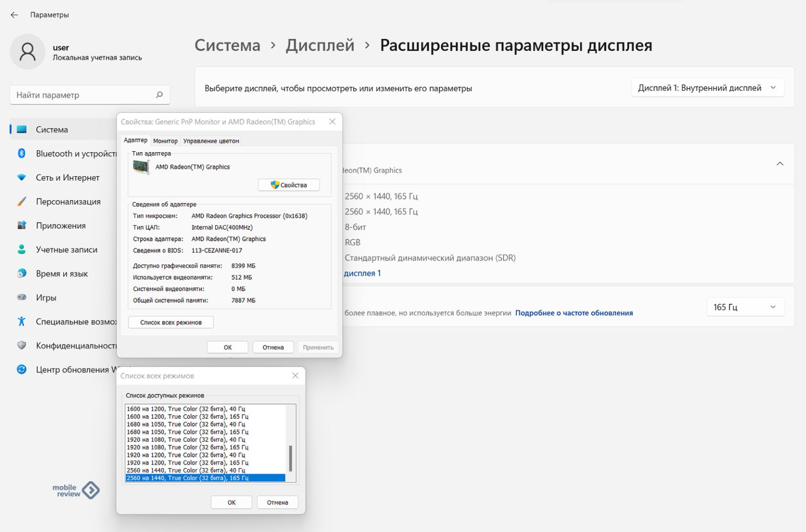Click the Свойства button with shield
This screenshot has height=532, width=806.
pos(289,185)
